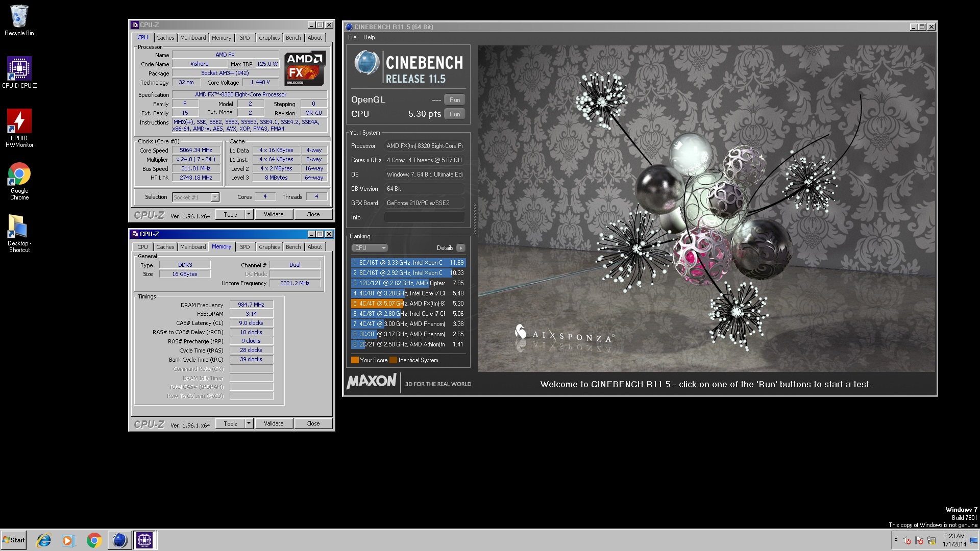Screen dimensions: 980x551
Task: Click the show desktop tray icon
Action: [x=974, y=541]
